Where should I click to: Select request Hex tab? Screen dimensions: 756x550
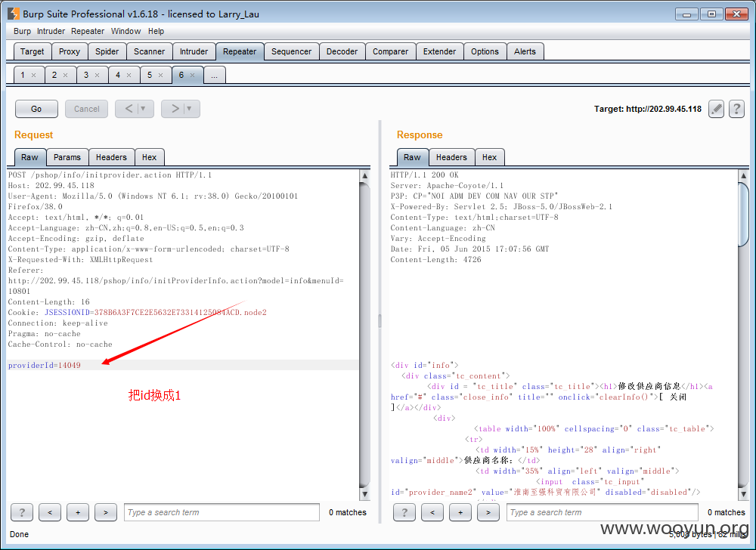150,157
